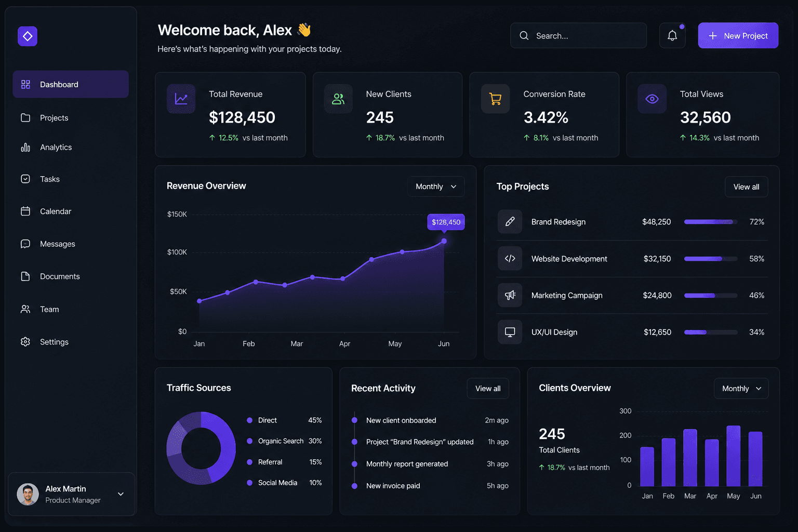798x532 pixels.
Task: Click the Messages speech bubble icon
Action: (x=25, y=244)
